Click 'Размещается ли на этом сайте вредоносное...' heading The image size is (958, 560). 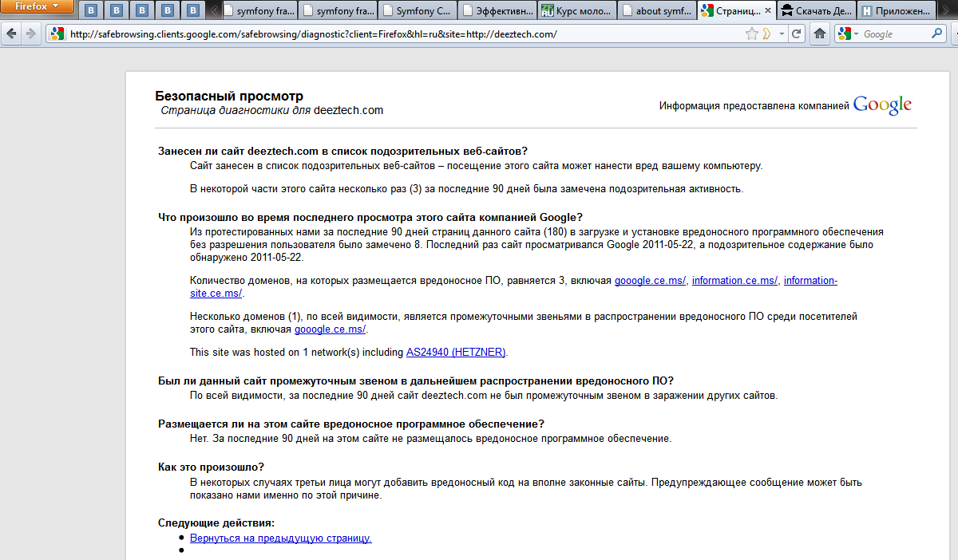click(x=351, y=424)
